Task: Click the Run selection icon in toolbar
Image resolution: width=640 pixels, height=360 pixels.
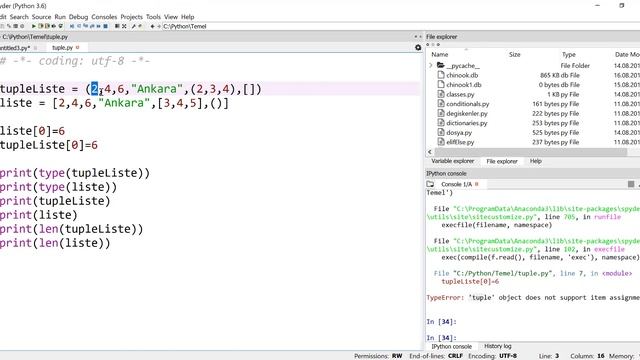Action: [53, 26]
